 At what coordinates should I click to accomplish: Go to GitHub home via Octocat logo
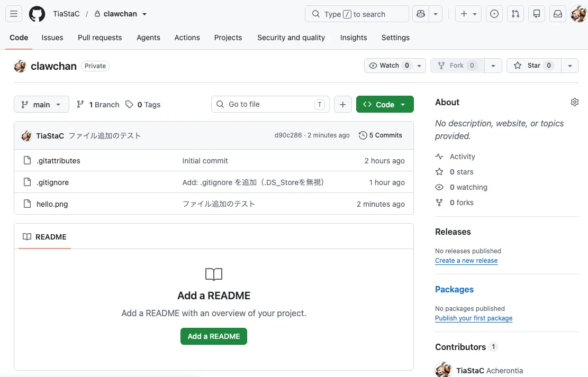coord(37,14)
